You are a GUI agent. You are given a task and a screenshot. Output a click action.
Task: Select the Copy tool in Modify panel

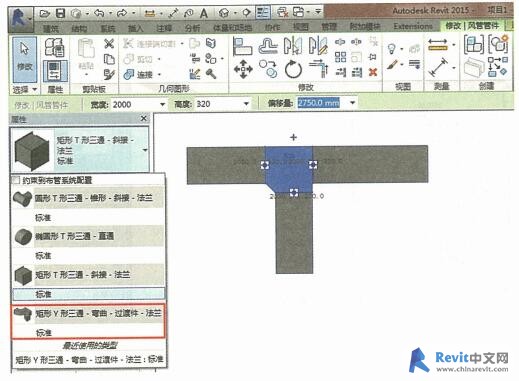point(268,69)
